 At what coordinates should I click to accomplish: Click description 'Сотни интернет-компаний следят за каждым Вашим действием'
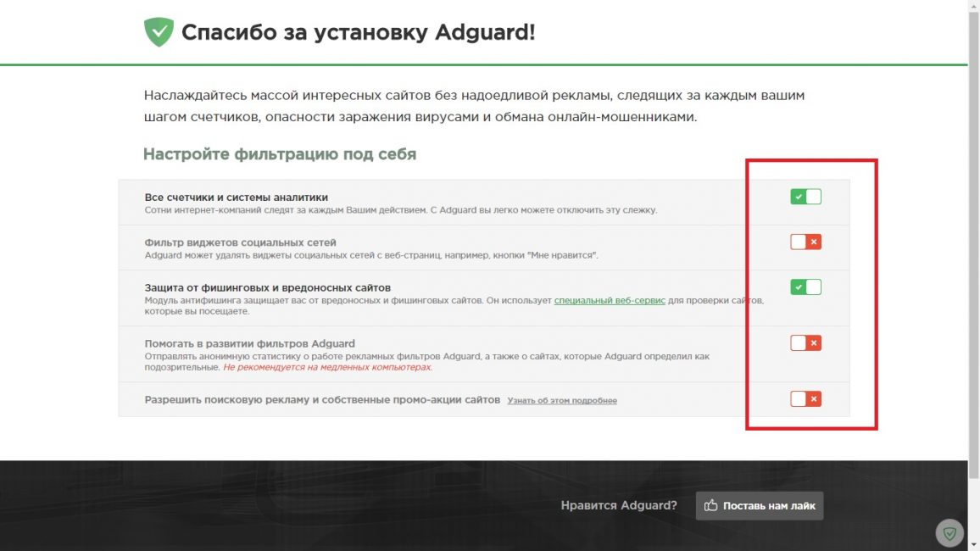tap(401, 210)
